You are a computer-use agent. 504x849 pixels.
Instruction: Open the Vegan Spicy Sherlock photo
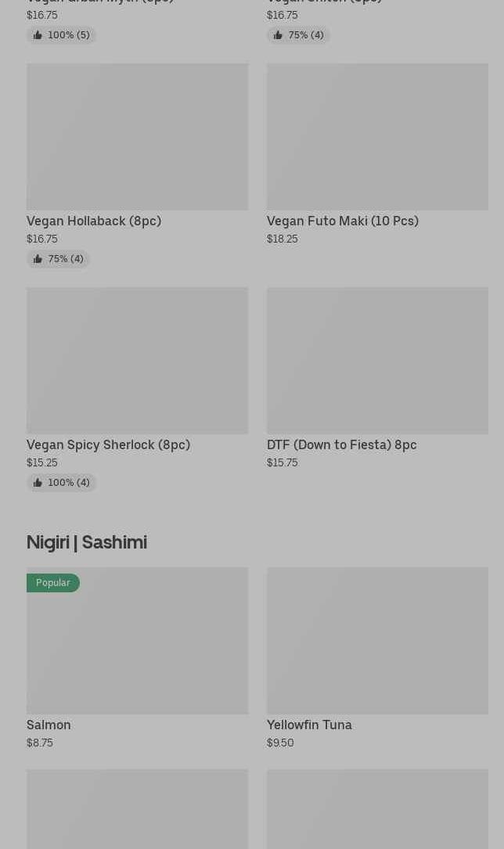point(137,361)
